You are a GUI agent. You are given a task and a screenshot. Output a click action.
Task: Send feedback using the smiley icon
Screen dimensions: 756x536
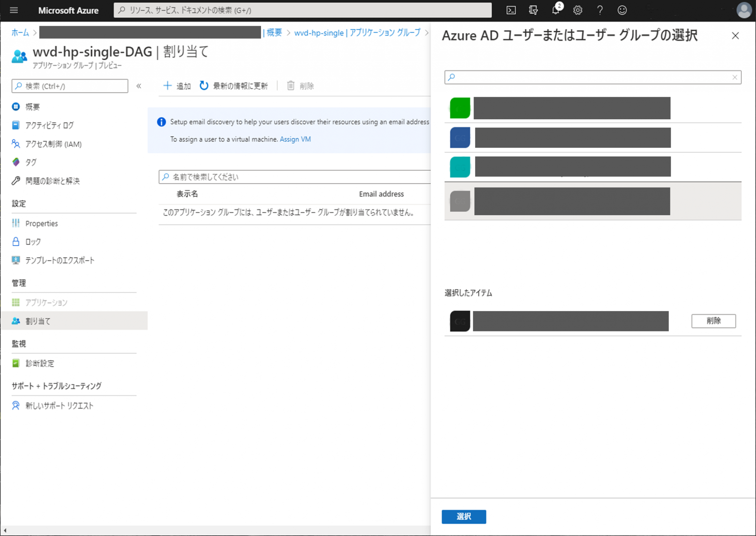point(622,10)
